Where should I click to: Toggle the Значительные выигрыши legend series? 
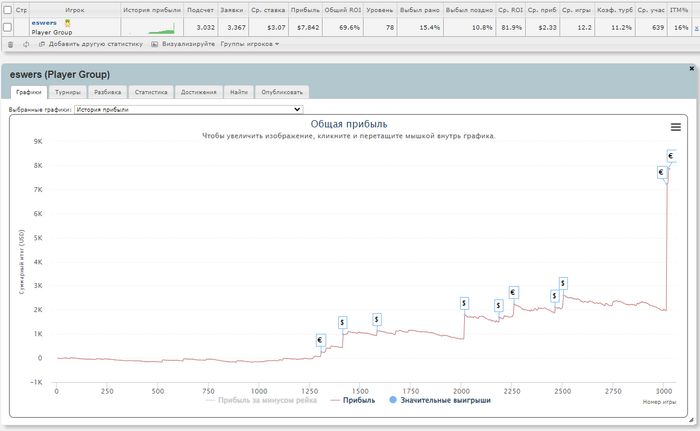coord(440,400)
